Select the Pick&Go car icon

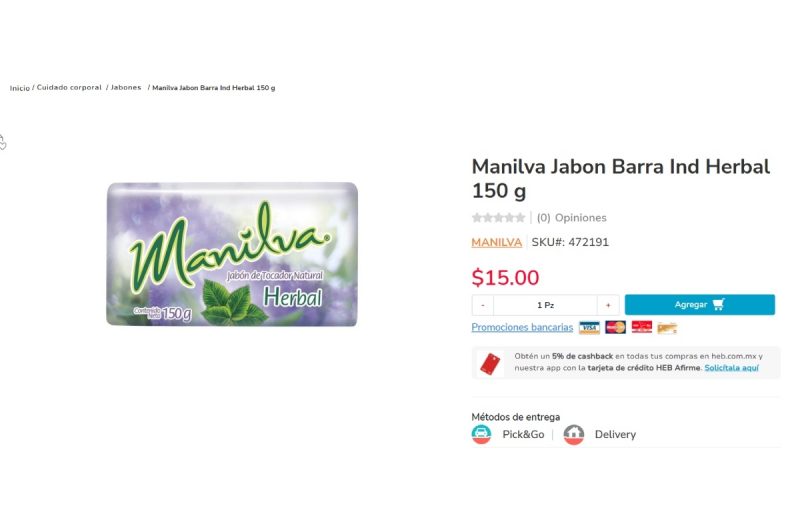tap(481, 434)
